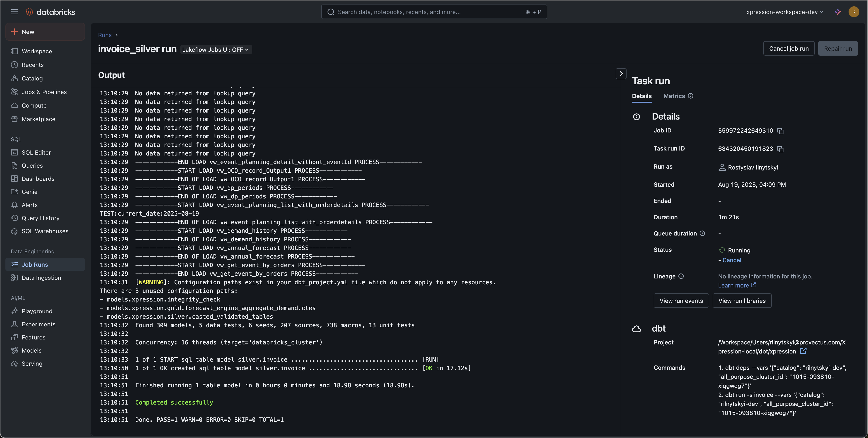Go back to Runs breadcrumb

tap(105, 35)
